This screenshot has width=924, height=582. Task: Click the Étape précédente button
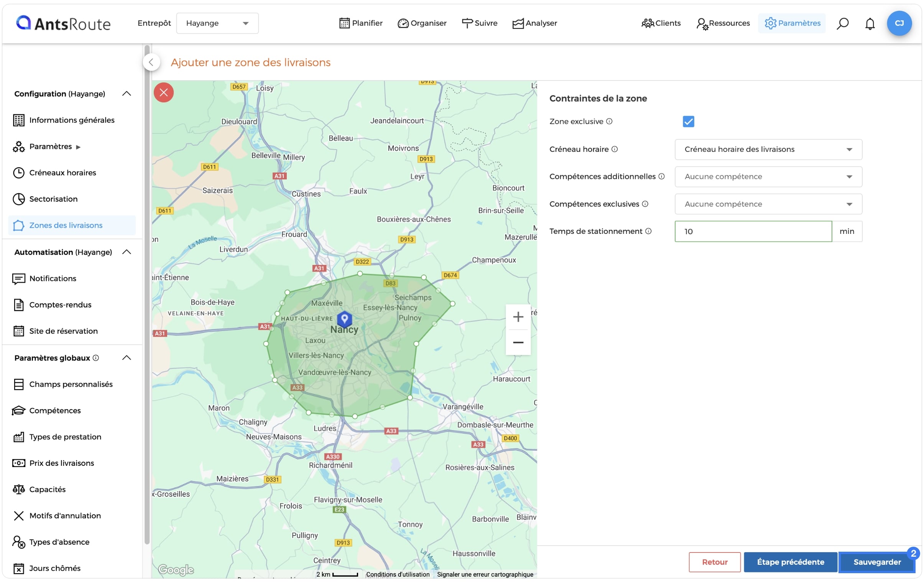(791, 562)
